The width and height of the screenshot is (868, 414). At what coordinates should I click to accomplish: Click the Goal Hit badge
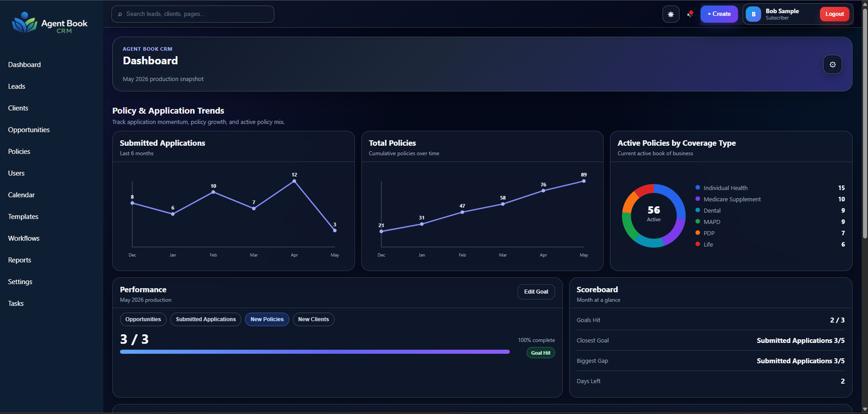point(541,353)
